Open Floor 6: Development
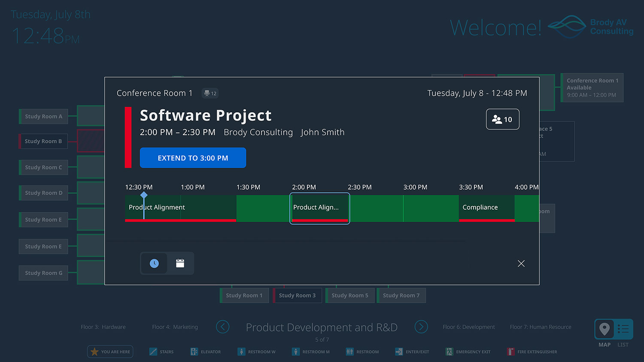 [x=468, y=327]
